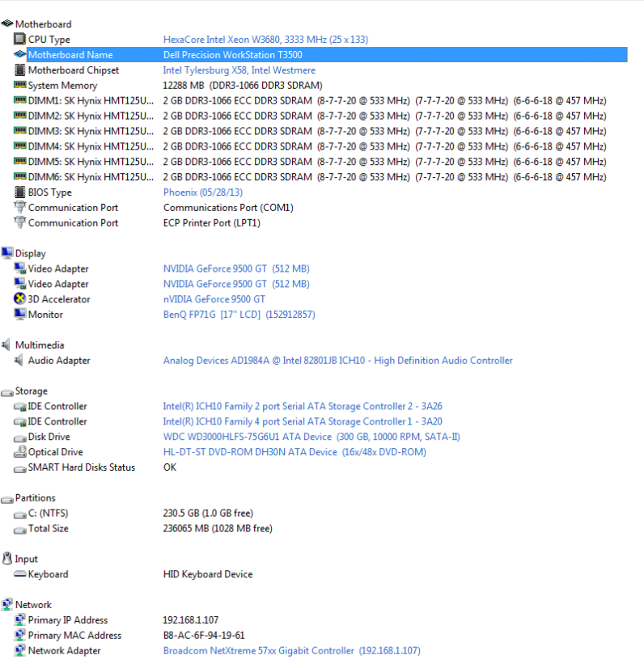Viewport: 644px width, 668px height.
Task: Click the C: (NTFS) partition icon
Action: pyautogui.click(x=19, y=514)
